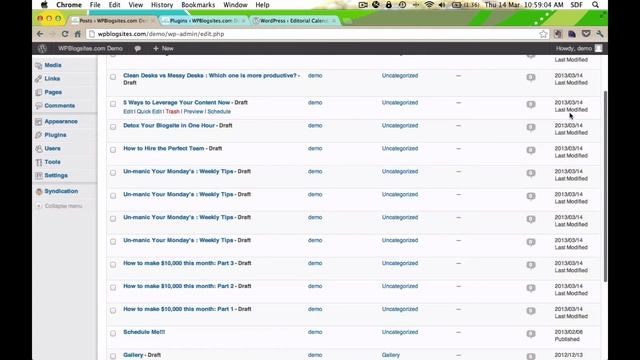
Task: Open Detox Your Blogsite in One Hour post
Action: pyautogui.click(x=169, y=126)
